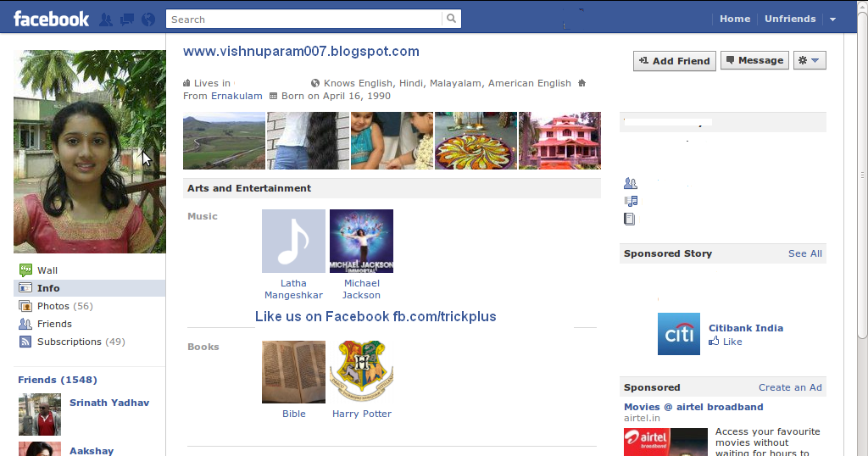Open the long hair photo thumbnail
The height and width of the screenshot is (456, 868).
point(308,141)
